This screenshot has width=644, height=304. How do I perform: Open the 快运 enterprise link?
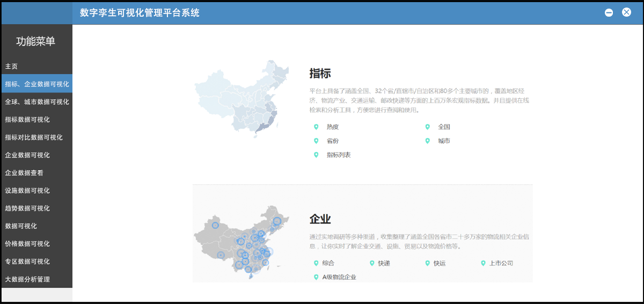[x=440, y=263]
